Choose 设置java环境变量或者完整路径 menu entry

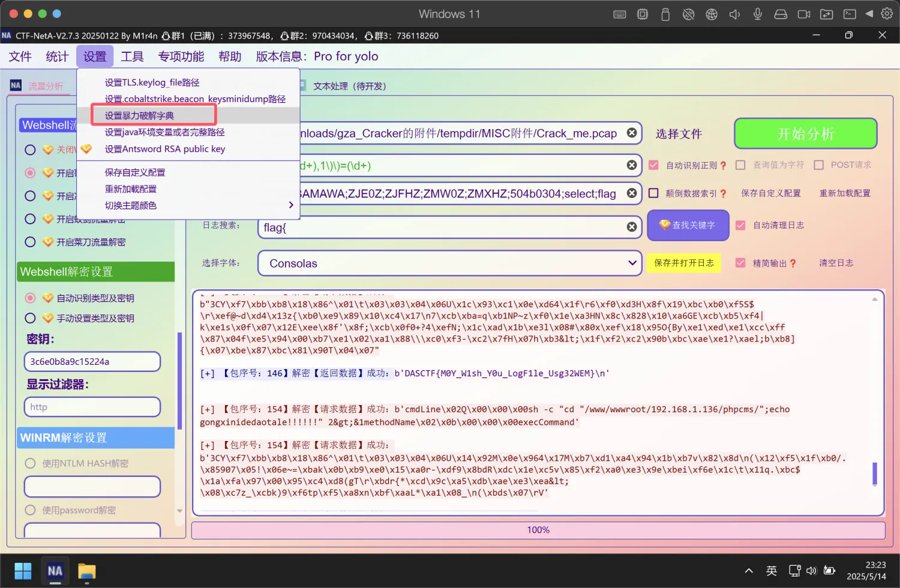[x=189, y=132]
